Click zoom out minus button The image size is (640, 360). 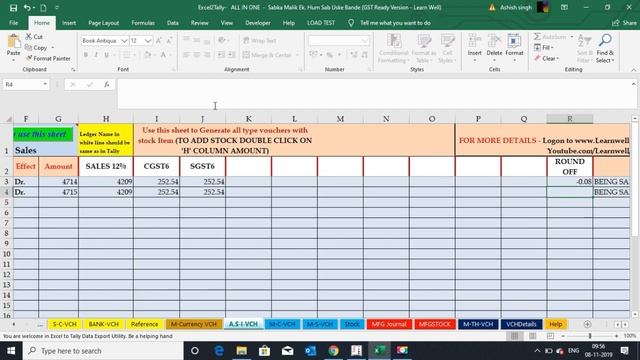(563, 336)
